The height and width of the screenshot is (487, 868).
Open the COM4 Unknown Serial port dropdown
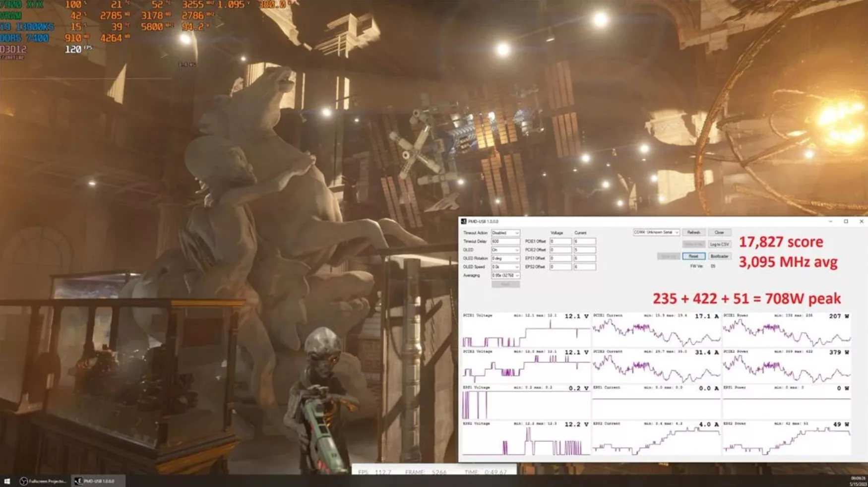(x=656, y=233)
